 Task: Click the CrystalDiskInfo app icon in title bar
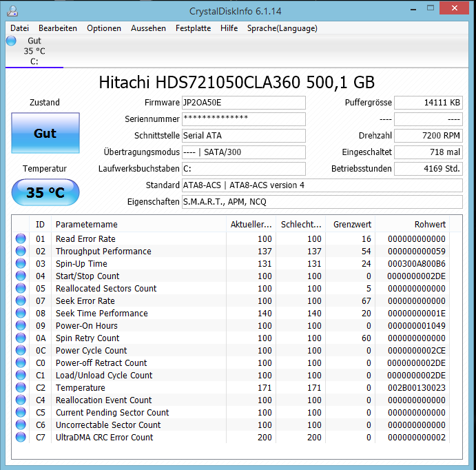(12, 11)
